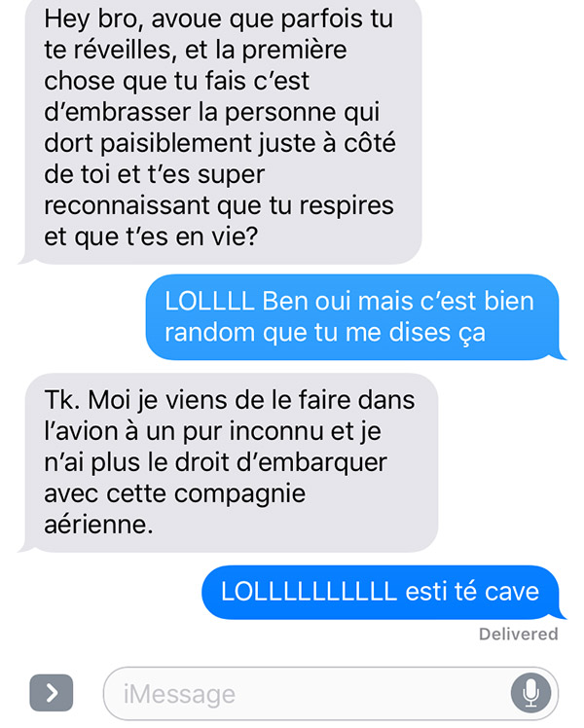Click "dort paisiblement juste à côté" line
This screenshot has width=584, height=728.
[220, 143]
